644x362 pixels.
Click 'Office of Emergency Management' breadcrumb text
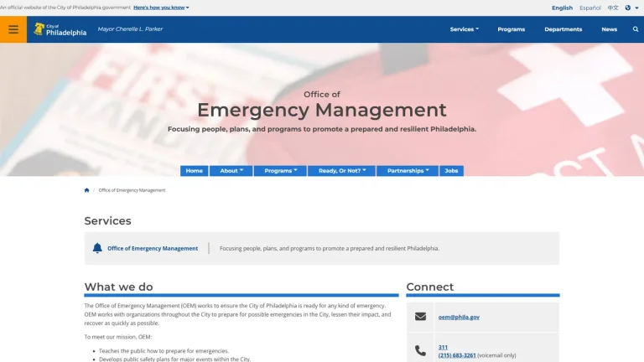pos(132,190)
